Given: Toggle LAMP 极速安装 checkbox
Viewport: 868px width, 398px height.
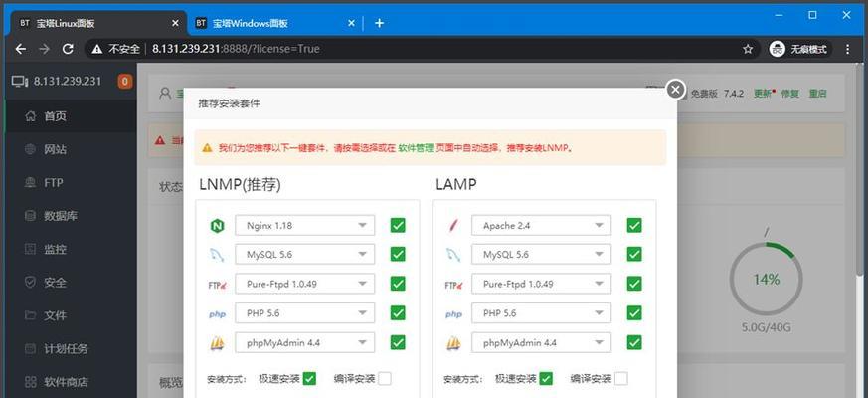Looking at the screenshot, I should click(x=546, y=379).
